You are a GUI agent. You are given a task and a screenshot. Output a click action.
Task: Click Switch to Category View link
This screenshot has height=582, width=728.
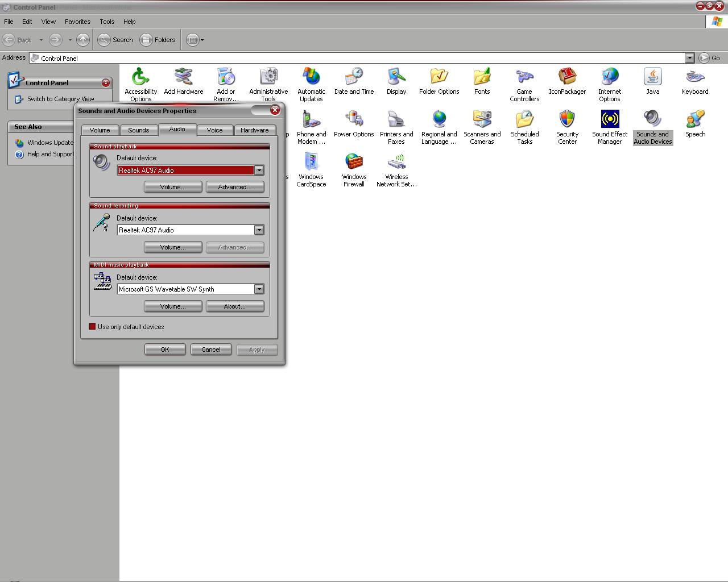coord(61,99)
